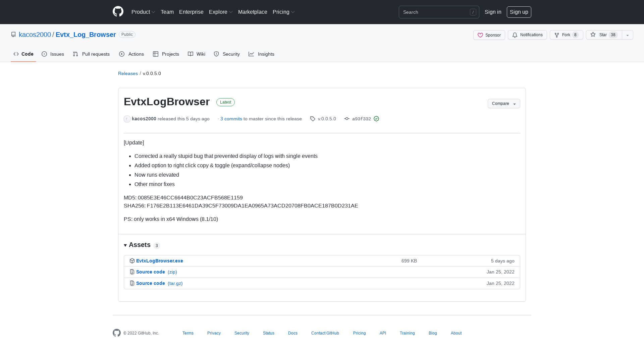Click the package icon next to EvtxLogBrowser.exe
Screen dimensions: 644x362
pyautogui.click(x=132, y=261)
